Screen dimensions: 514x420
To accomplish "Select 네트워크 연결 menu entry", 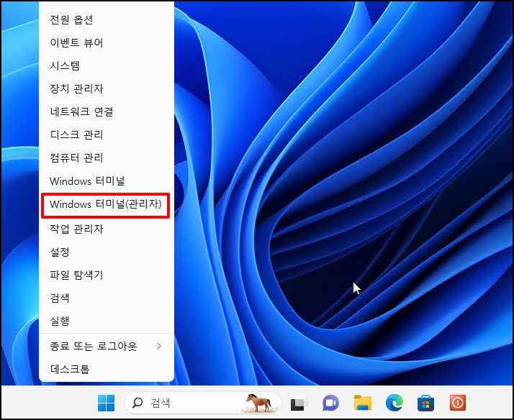I will 107,111.
